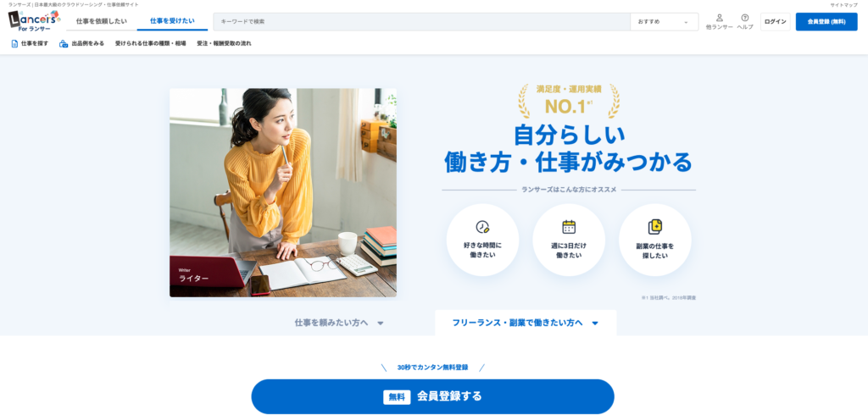The height and width of the screenshot is (420, 868).
Task: Open 他ランサー person icon
Action: [x=719, y=18]
